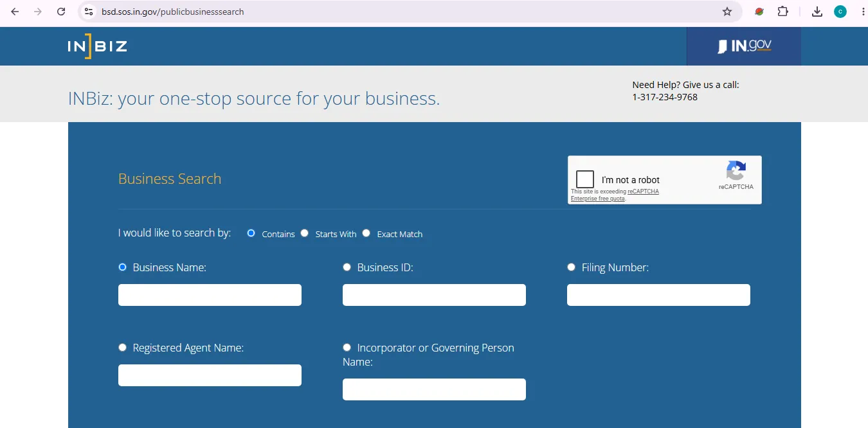This screenshot has width=868, height=428.
Task: Bookmark this page with the star icon
Action: [727, 12]
